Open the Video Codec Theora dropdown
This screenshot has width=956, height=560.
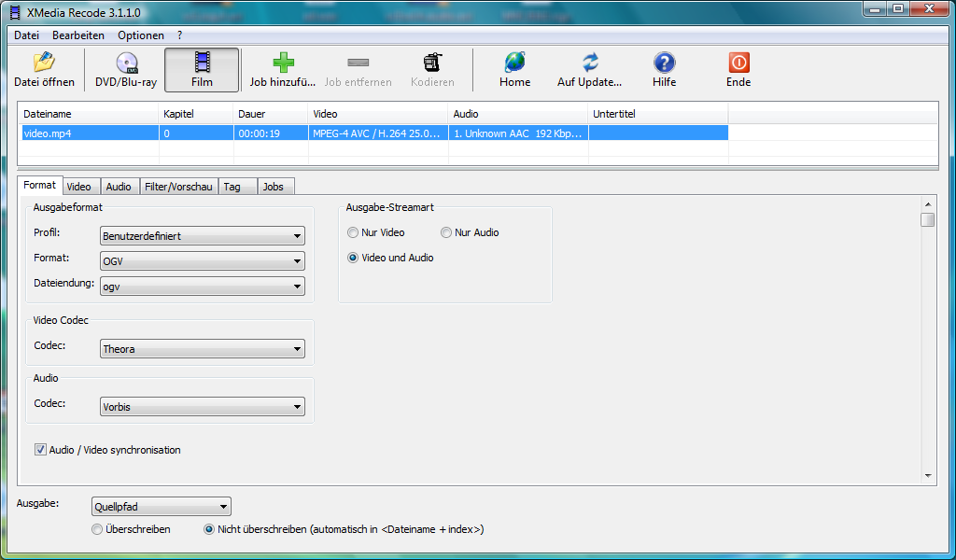pos(203,348)
